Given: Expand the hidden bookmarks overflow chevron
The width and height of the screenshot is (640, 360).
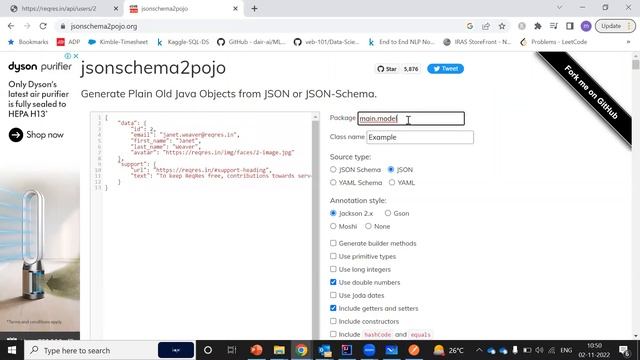Looking at the screenshot, I should point(628,42).
